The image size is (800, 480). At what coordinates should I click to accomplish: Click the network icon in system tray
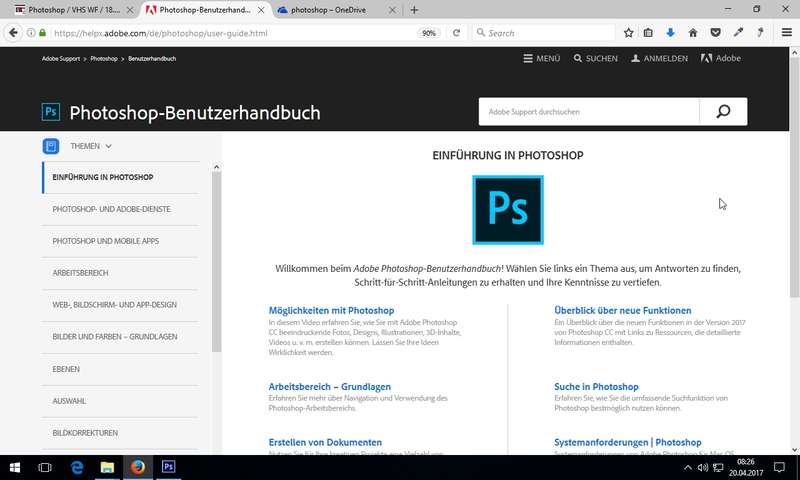[718, 467]
